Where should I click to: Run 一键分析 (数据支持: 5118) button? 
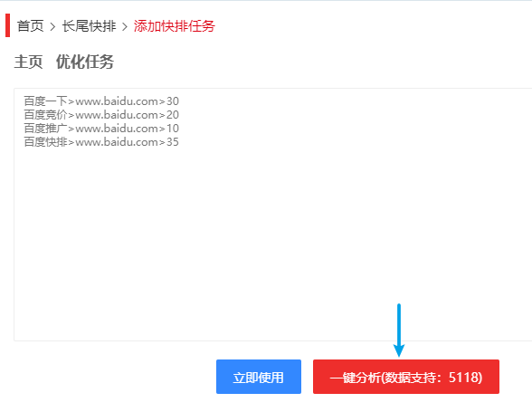tap(405, 377)
